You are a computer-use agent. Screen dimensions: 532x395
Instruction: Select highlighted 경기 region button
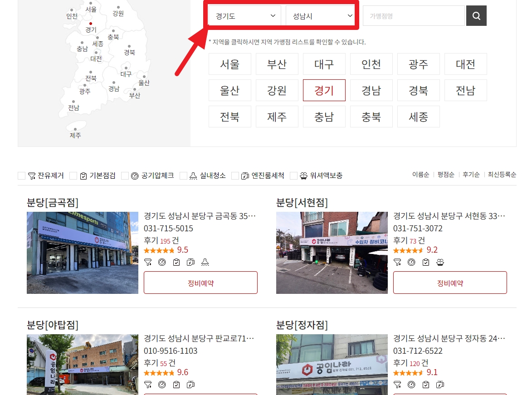pyautogui.click(x=324, y=90)
